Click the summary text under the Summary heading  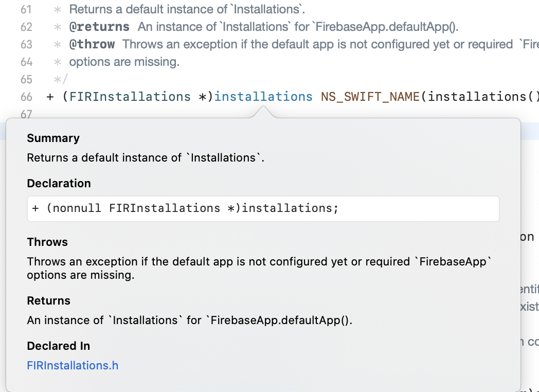pyautogui.click(x=146, y=158)
